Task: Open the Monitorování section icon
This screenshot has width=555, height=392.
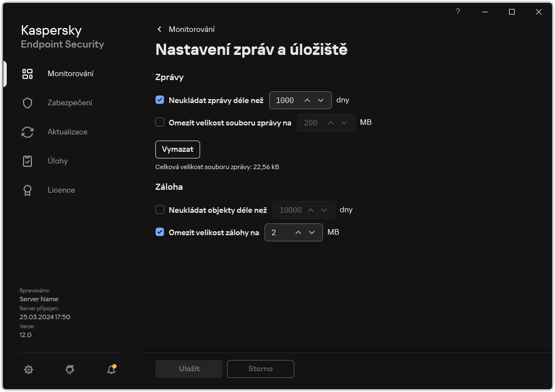Action: tap(27, 73)
